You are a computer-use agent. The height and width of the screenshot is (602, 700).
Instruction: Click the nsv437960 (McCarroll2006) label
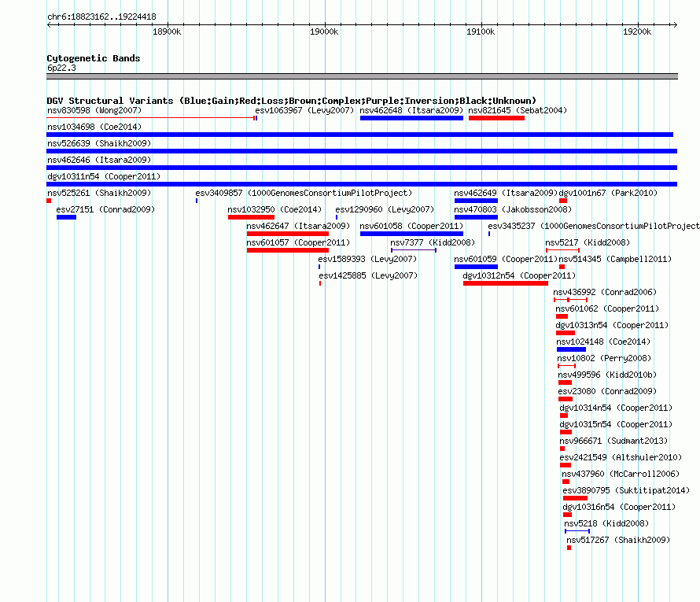(x=621, y=474)
